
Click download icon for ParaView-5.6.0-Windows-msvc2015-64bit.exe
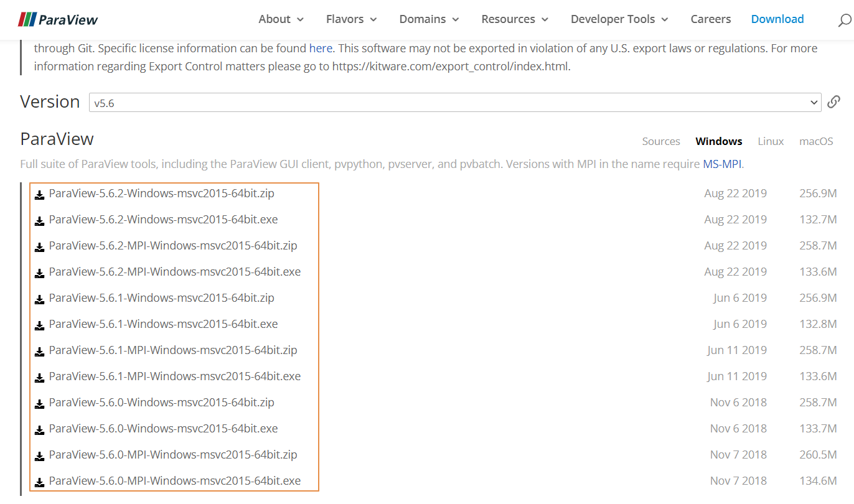[x=39, y=430]
